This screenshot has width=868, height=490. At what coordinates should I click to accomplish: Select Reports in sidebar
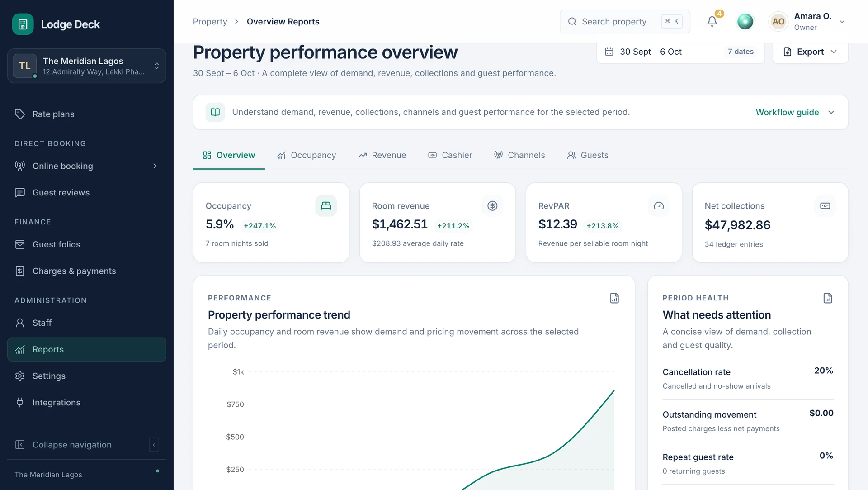pos(87,349)
